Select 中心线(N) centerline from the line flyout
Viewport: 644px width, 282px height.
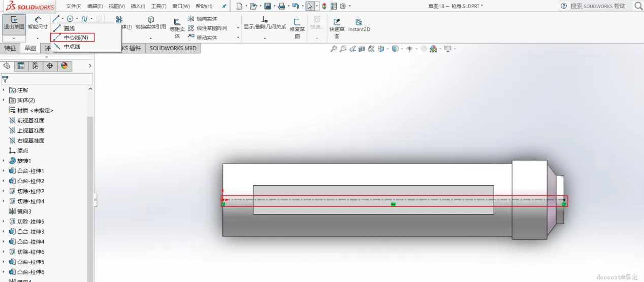pos(73,38)
